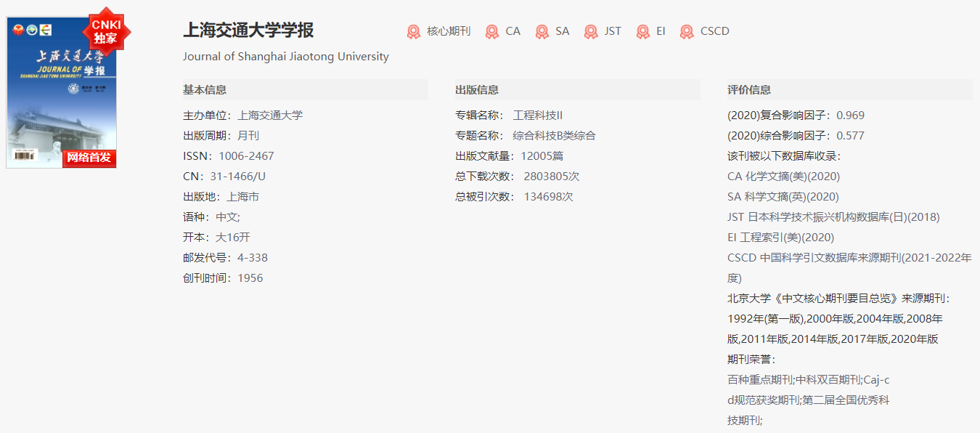980x433 pixels.
Task: Click the ISSN 1006-2467 value
Action: 247,156
